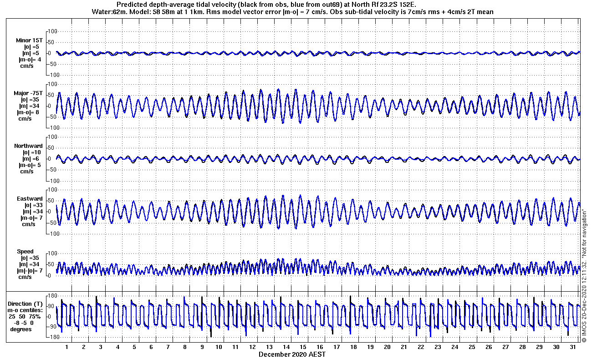Click day "16" on the date axis
The height and width of the screenshot is (364, 592).
coord(320,347)
